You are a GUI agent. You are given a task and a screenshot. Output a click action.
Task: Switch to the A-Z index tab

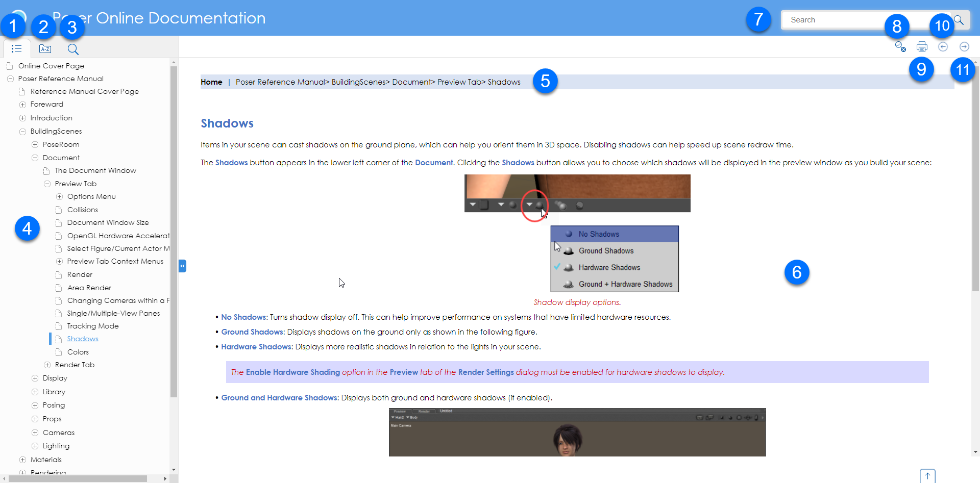(45, 49)
